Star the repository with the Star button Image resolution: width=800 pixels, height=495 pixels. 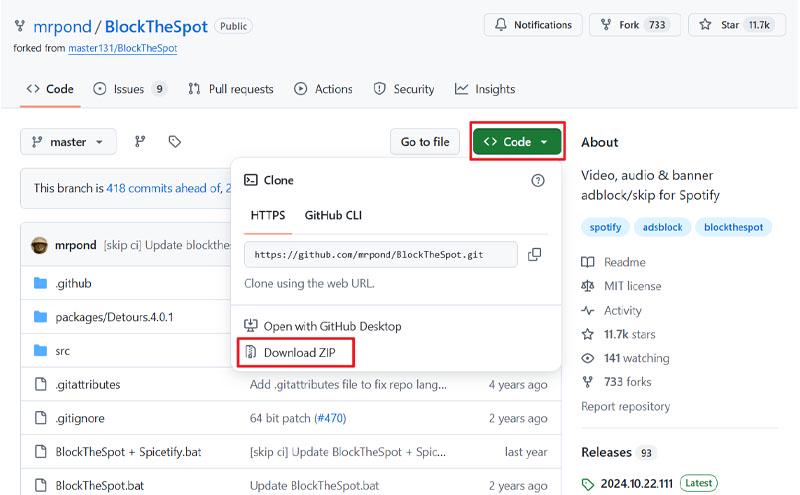(x=737, y=25)
